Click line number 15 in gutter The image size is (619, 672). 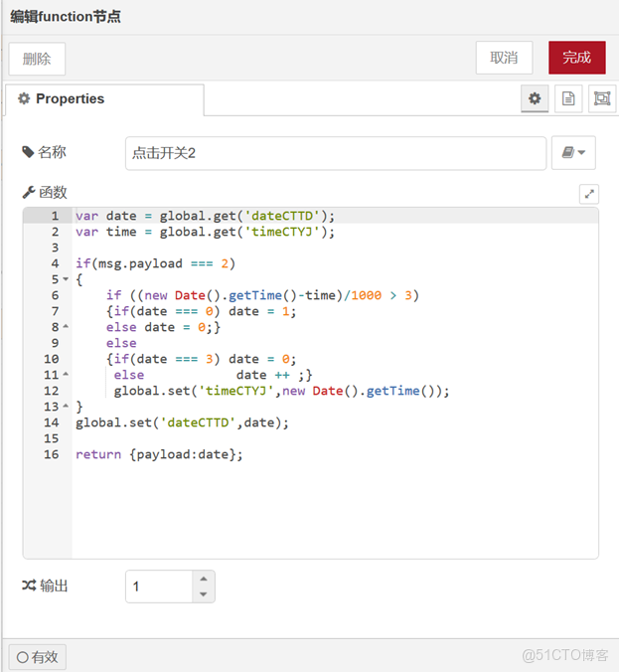tap(51, 438)
